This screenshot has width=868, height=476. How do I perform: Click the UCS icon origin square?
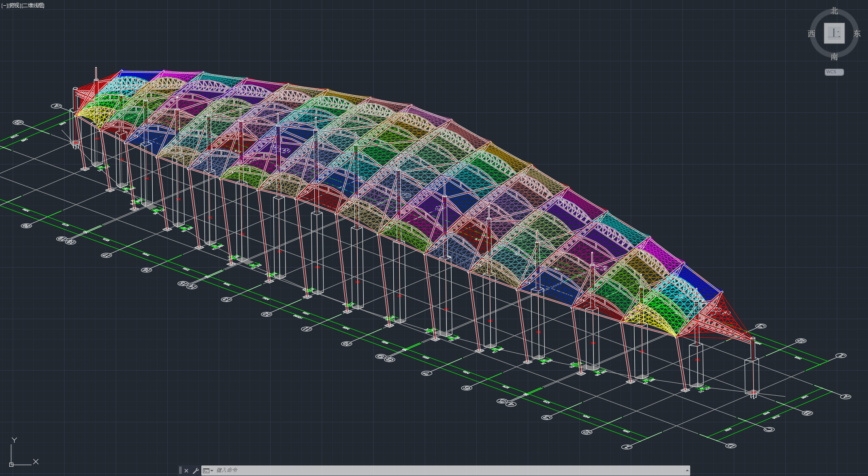(x=11, y=464)
